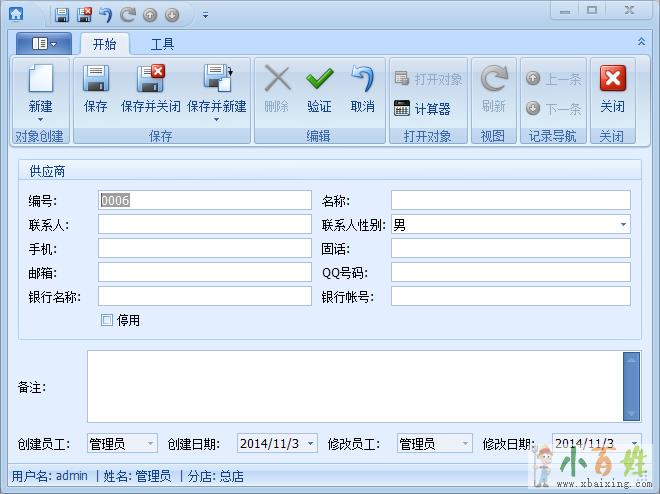This screenshot has height=494, width=660.
Task: Click the 手机 mobile phone input field
Action: 205,248
